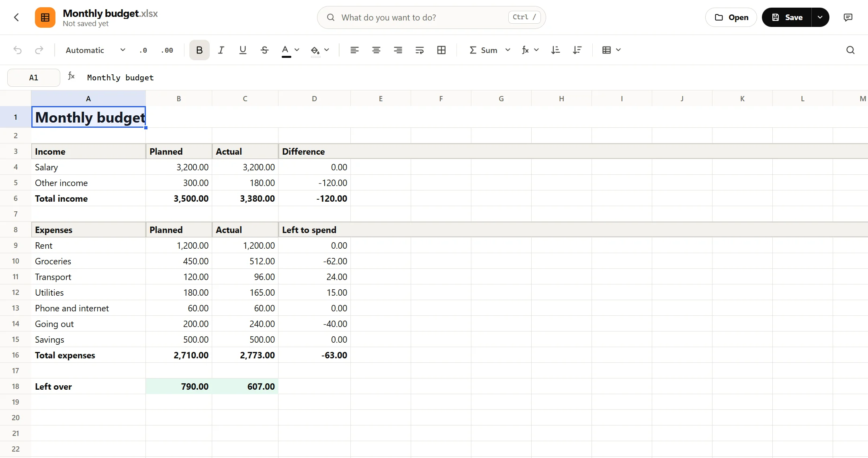The width and height of the screenshot is (868, 458).
Task: Select column D header
Action: [314, 98]
